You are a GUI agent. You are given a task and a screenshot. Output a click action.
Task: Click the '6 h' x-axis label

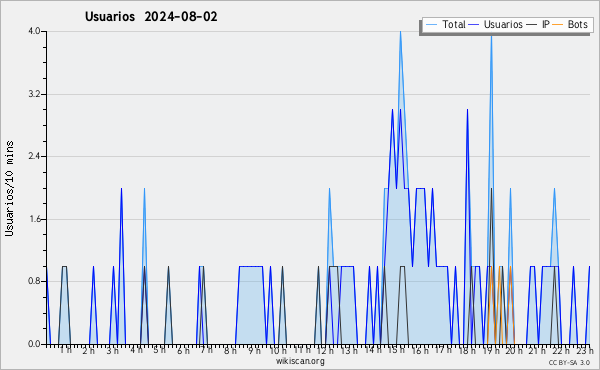tap(183, 350)
